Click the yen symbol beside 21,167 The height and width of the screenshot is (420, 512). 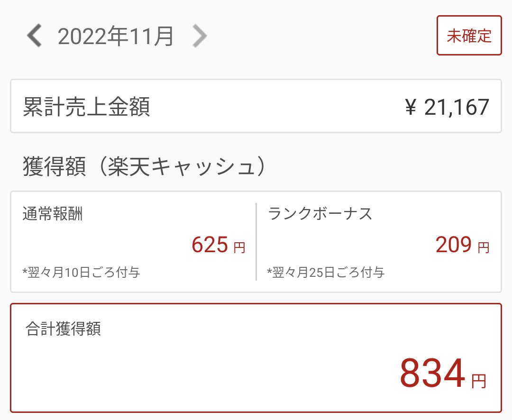click(x=411, y=107)
